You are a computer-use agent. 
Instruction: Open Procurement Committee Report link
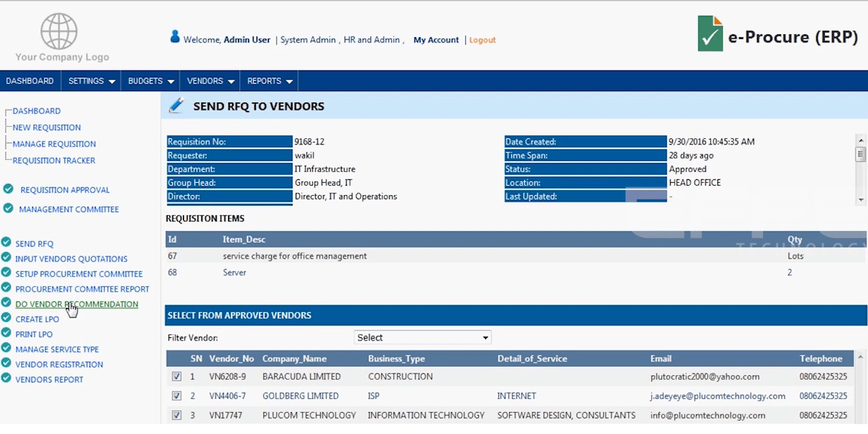[x=82, y=289]
